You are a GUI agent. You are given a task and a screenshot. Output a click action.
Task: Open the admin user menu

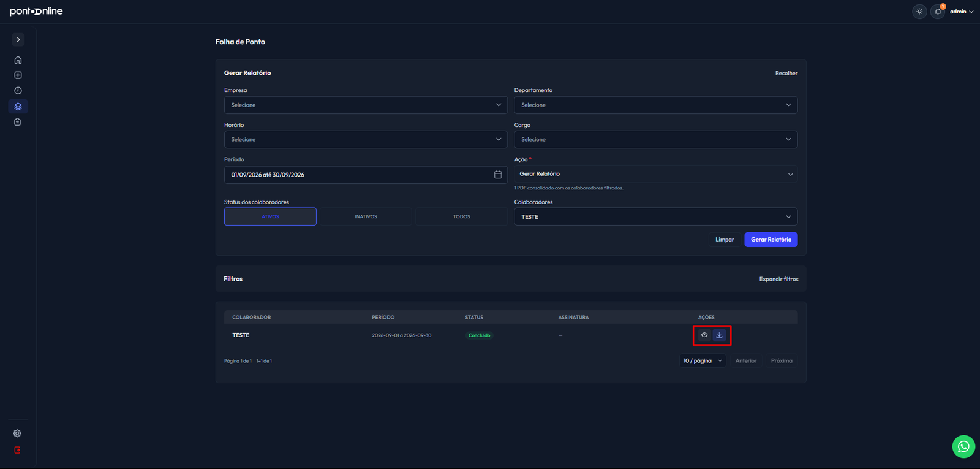[962, 12]
